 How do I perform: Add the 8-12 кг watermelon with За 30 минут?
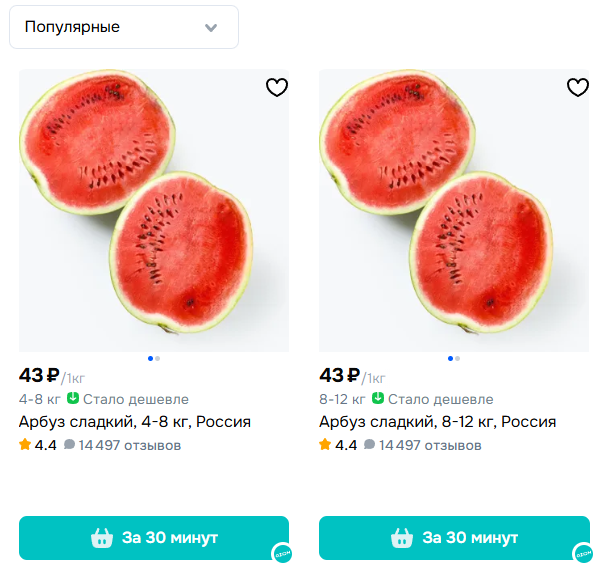pos(454,537)
